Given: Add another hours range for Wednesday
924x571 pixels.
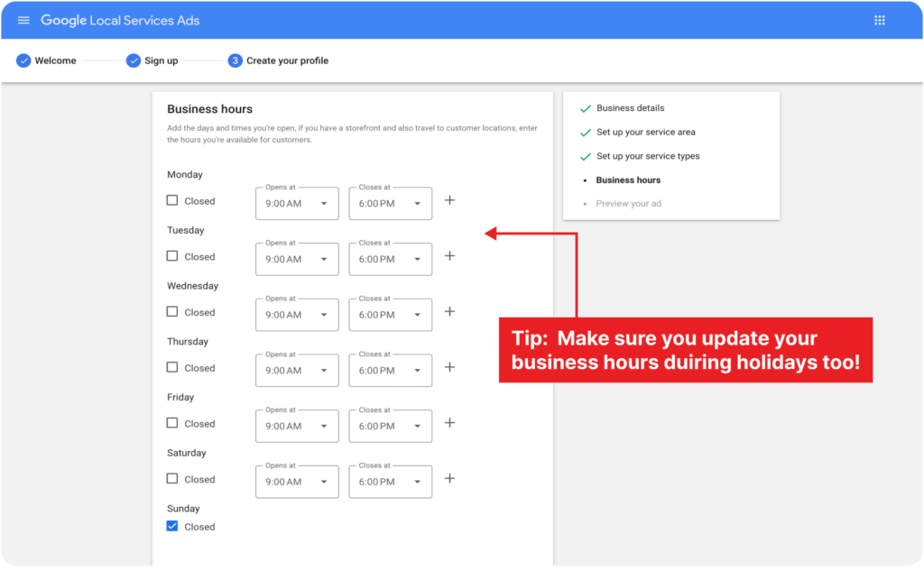Looking at the screenshot, I should click(449, 312).
